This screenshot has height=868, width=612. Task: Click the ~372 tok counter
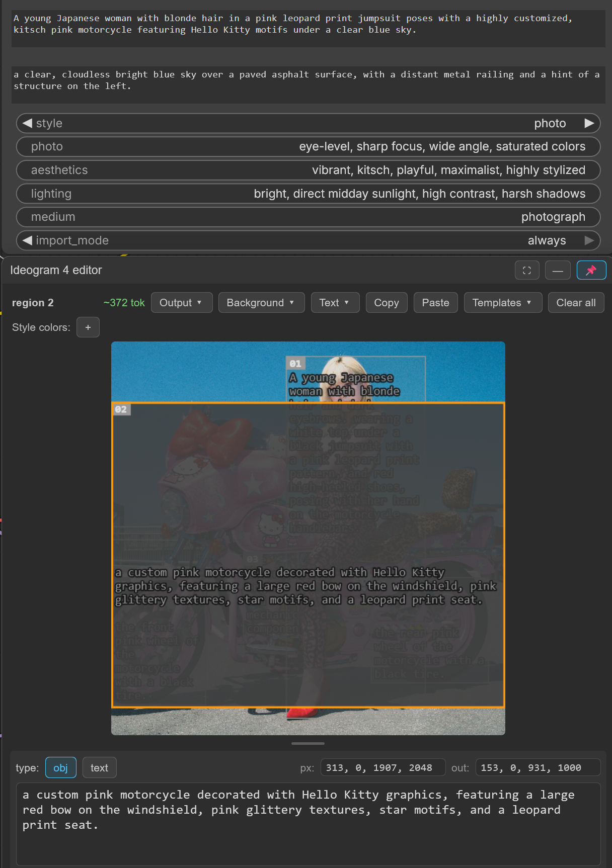124,303
